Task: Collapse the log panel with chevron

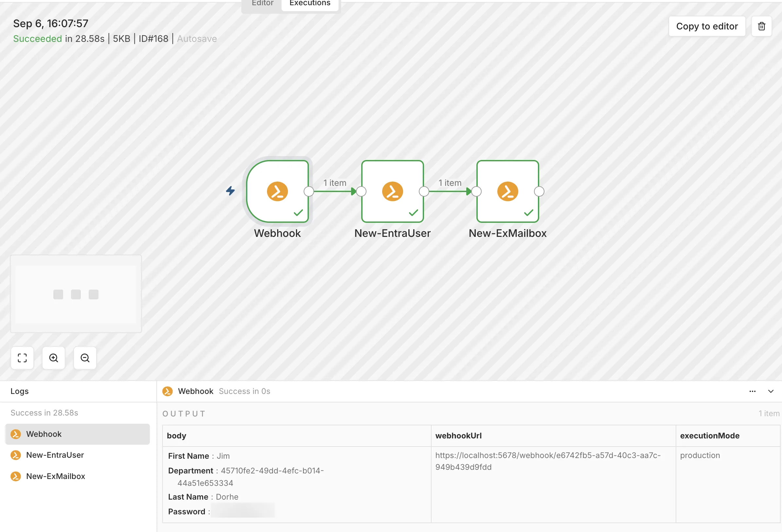Action: pos(771,391)
